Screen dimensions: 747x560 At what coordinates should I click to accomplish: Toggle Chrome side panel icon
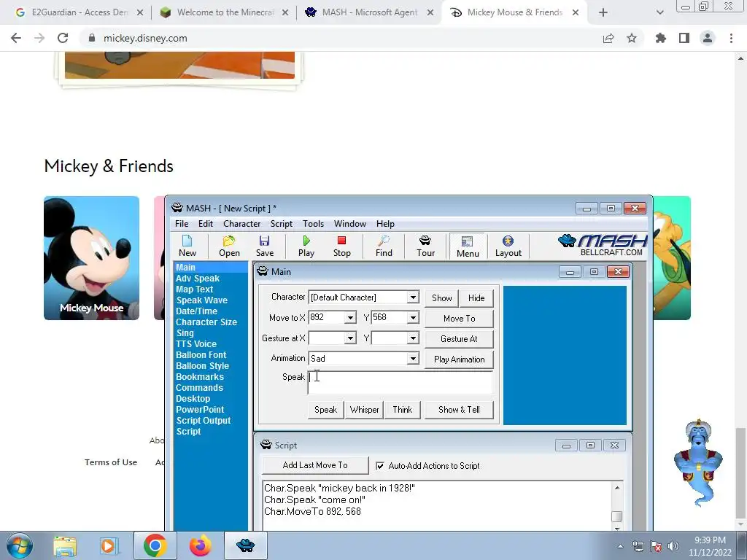click(684, 38)
